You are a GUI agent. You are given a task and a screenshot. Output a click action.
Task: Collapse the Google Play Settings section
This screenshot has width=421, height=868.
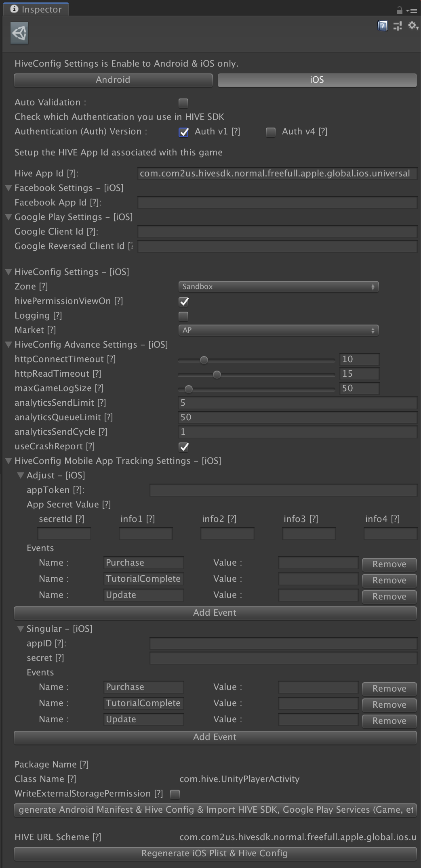coord(8,217)
